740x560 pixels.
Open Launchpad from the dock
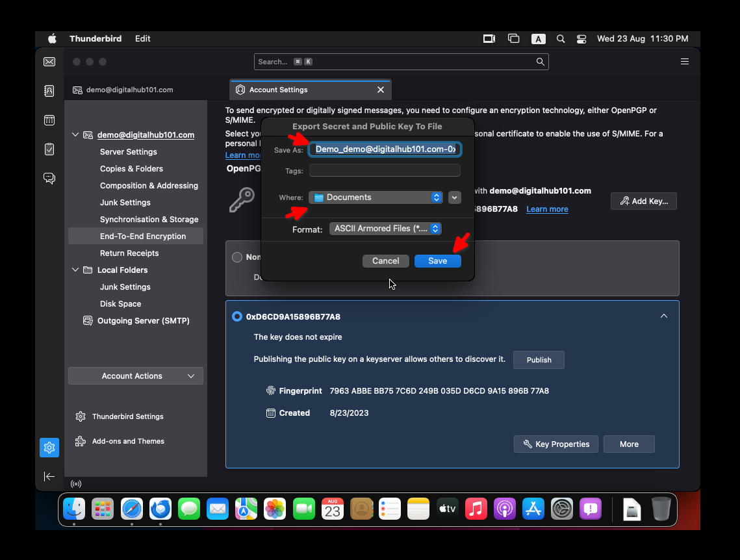tap(103, 509)
